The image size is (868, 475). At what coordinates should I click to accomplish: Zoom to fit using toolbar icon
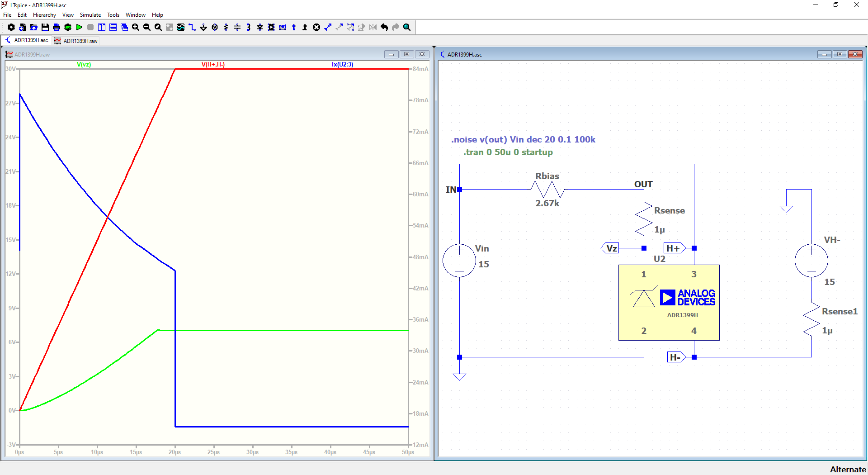(158, 27)
